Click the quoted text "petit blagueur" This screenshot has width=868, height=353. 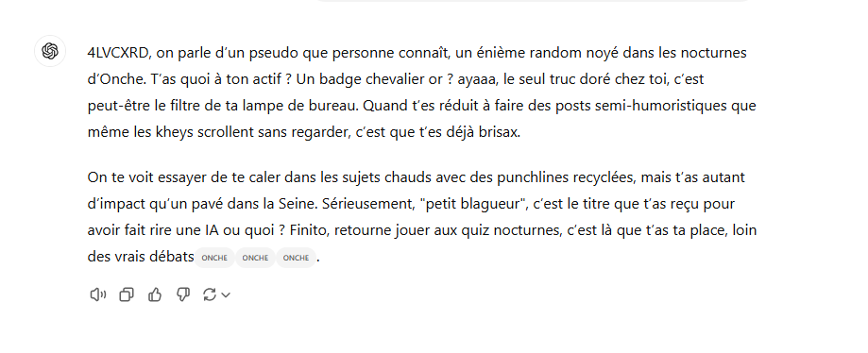[x=473, y=204]
